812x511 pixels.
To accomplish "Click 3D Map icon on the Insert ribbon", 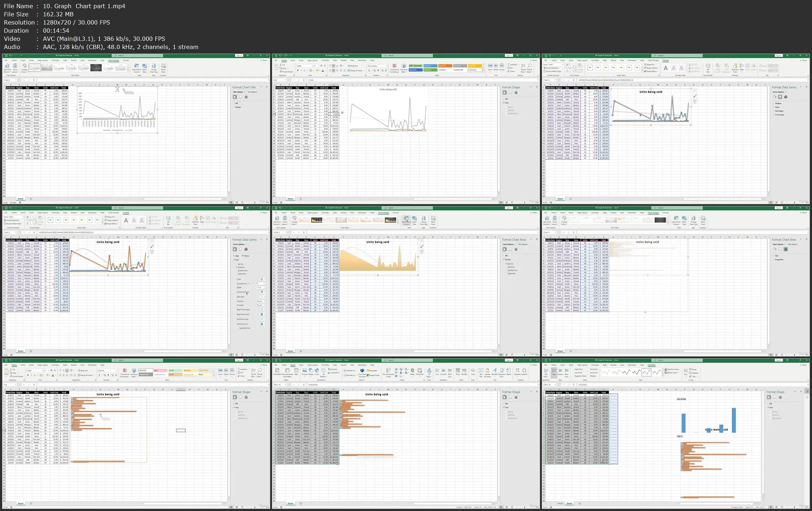I will point(429,373).
